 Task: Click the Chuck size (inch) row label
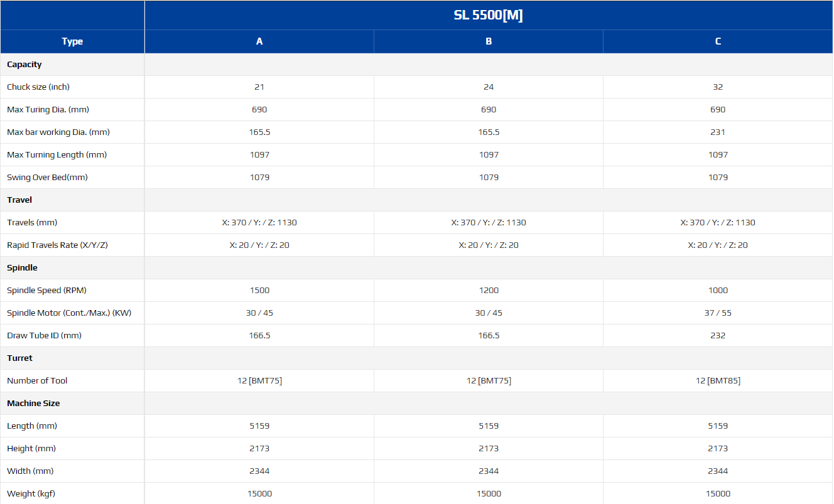(38, 87)
